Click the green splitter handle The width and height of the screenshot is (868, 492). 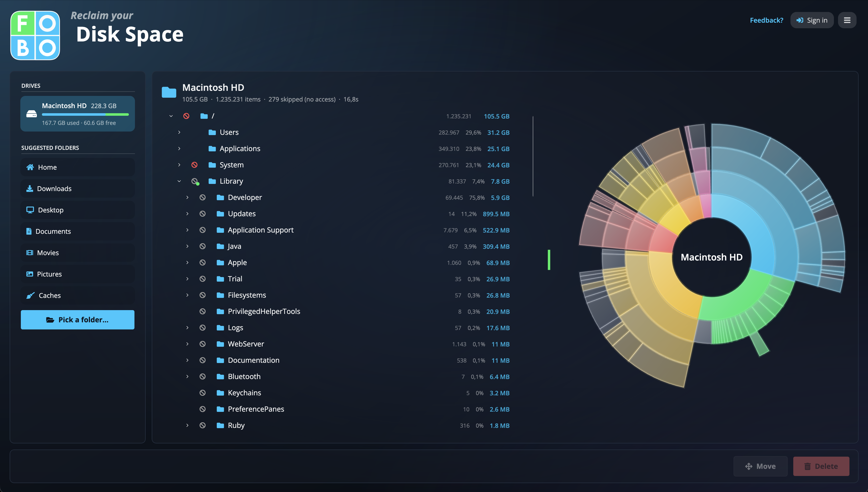click(549, 260)
